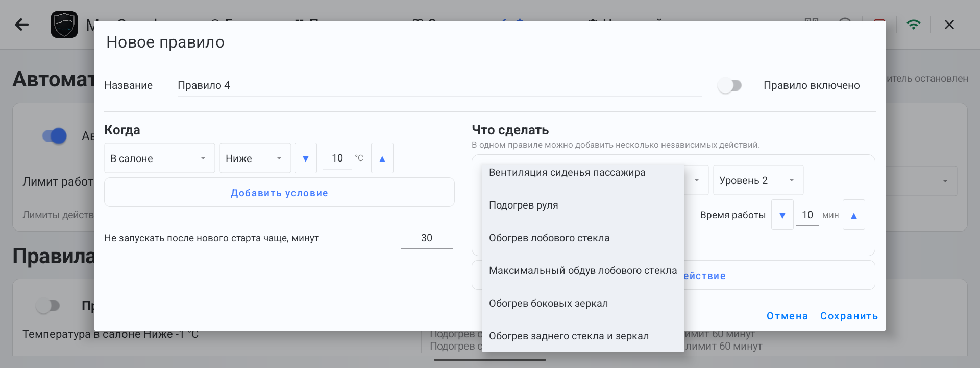Edit the restart interval field 30
Image resolution: width=980 pixels, height=368 pixels.
[427, 238]
